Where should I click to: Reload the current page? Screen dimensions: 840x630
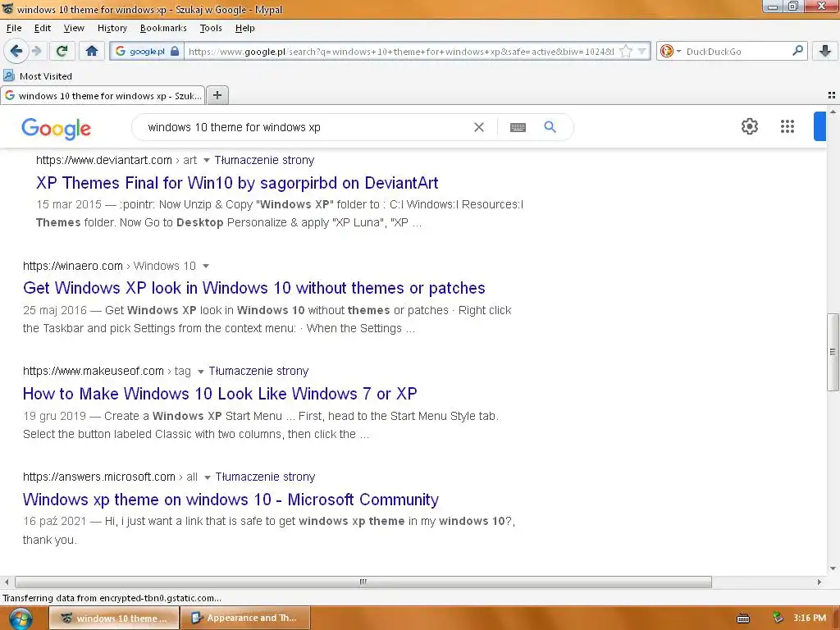[62, 52]
